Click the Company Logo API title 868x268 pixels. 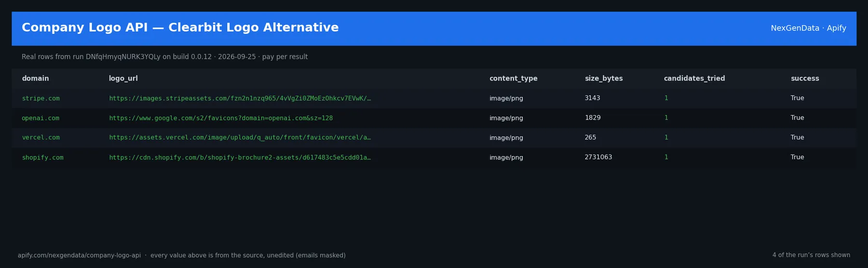coord(180,28)
